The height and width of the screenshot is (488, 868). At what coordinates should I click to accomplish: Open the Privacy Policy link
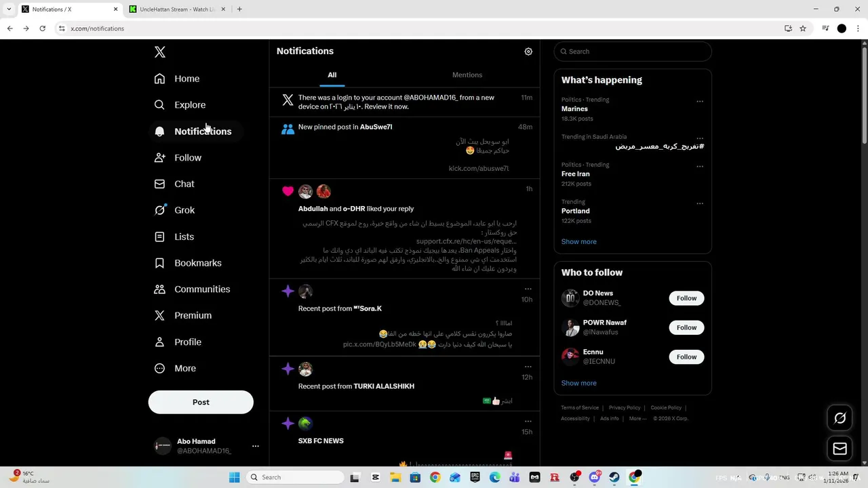625,408
